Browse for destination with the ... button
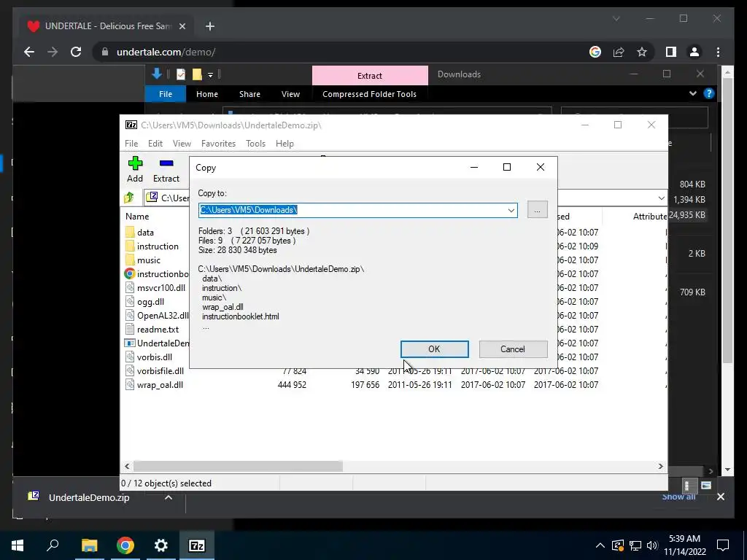 click(538, 209)
